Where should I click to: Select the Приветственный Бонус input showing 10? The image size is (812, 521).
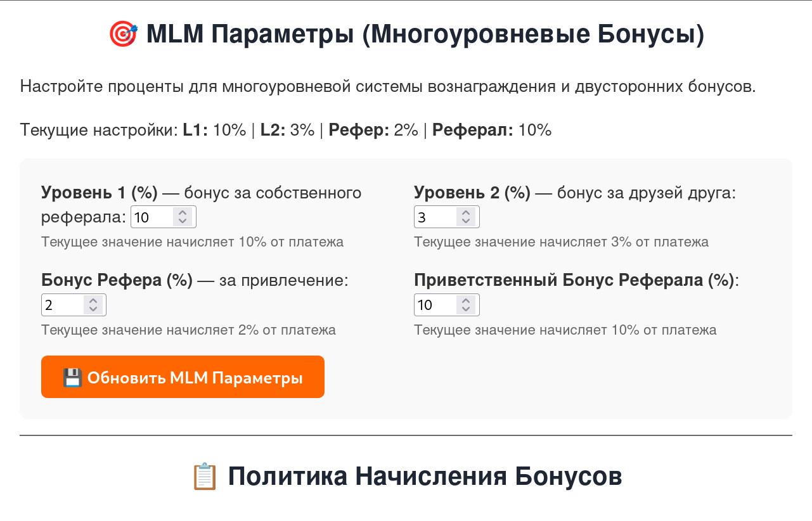pos(437,305)
